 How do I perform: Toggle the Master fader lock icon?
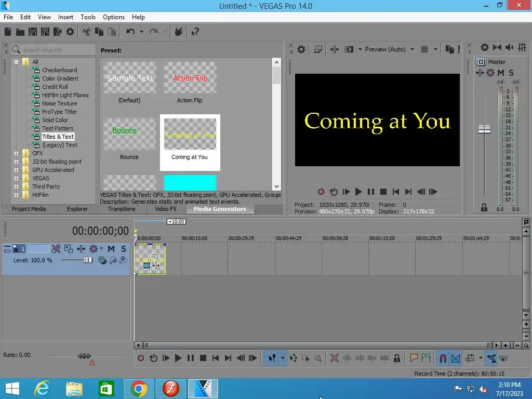point(484,208)
